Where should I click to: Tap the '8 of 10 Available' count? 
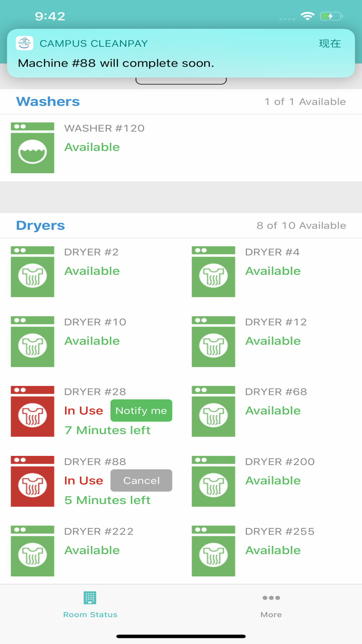(x=302, y=226)
